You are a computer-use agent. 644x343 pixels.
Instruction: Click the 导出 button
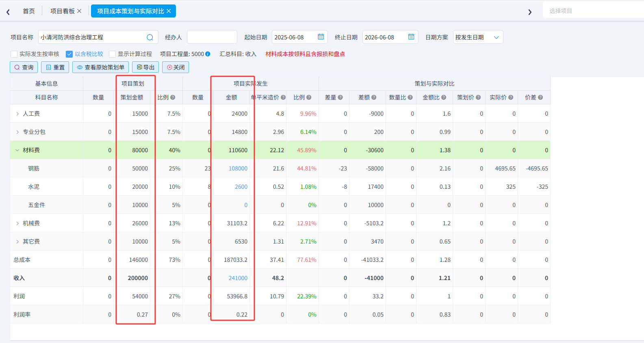point(145,67)
